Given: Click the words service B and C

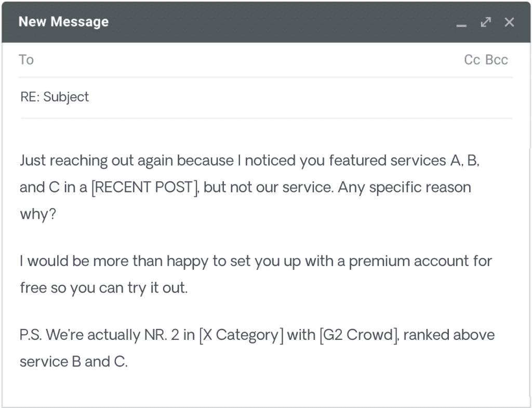Looking at the screenshot, I should point(73,362).
